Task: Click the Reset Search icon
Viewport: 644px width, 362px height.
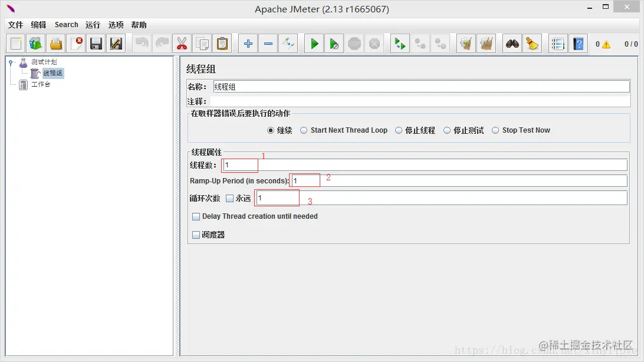Action: tap(533, 44)
